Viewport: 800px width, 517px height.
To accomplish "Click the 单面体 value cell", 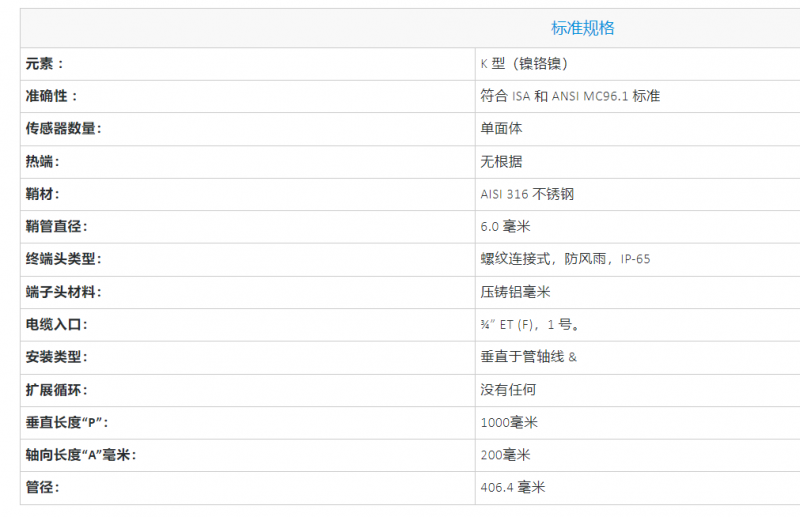I will point(501,129).
